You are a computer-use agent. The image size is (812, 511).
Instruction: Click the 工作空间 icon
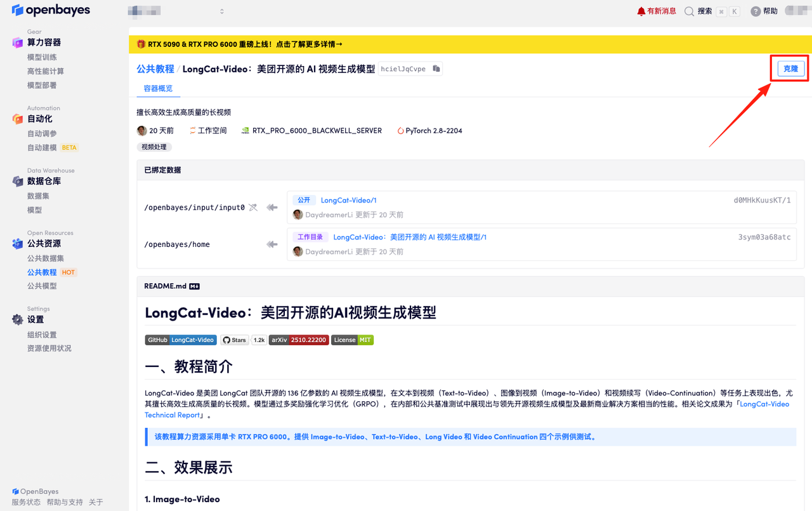192,131
